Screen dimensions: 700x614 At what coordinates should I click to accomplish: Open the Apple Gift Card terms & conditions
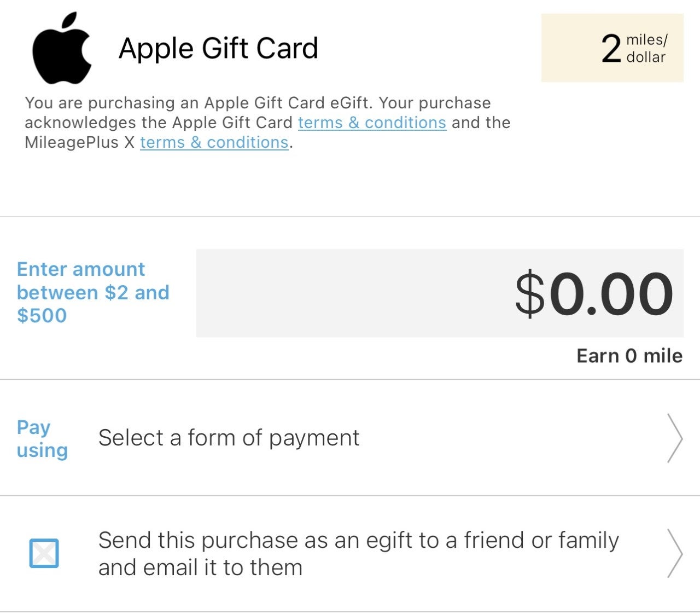(x=372, y=123)
